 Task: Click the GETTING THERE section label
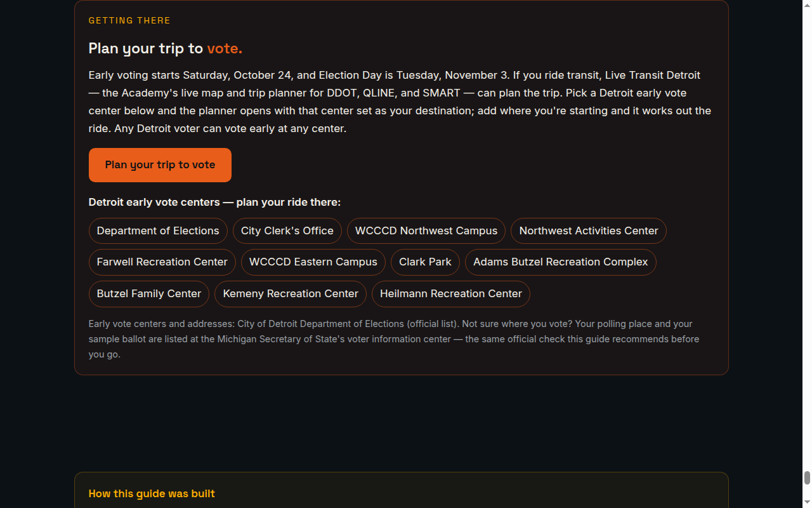click(129, 20)
